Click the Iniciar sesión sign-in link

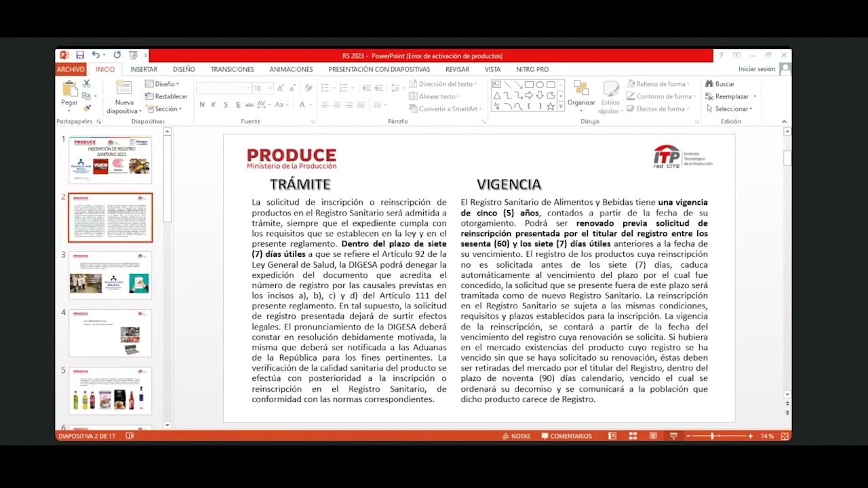pos(757,69)
